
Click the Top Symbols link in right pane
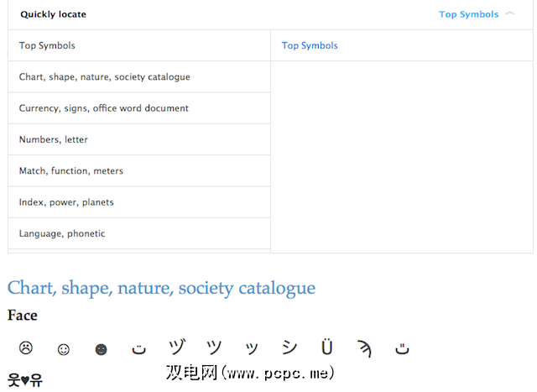tap(310, 45)
